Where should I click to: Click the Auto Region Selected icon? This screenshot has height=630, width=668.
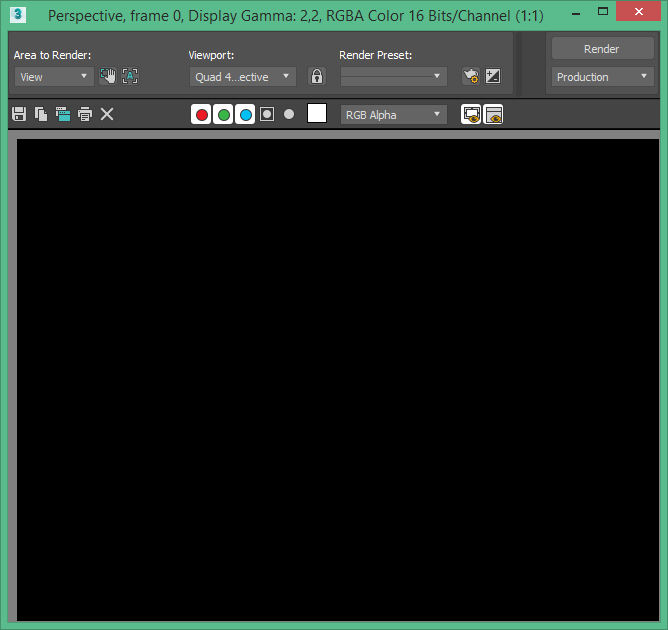click(x=130, y=76)
